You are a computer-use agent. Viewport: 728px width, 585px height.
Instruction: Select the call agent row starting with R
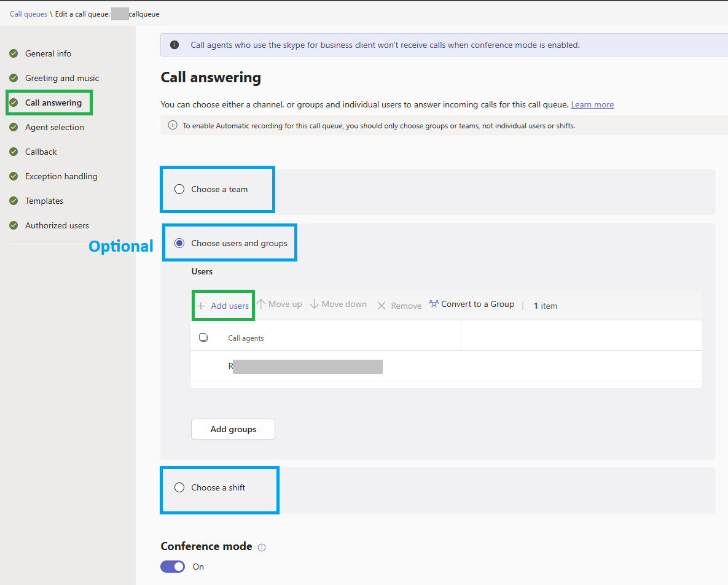(x=446, y=366)
